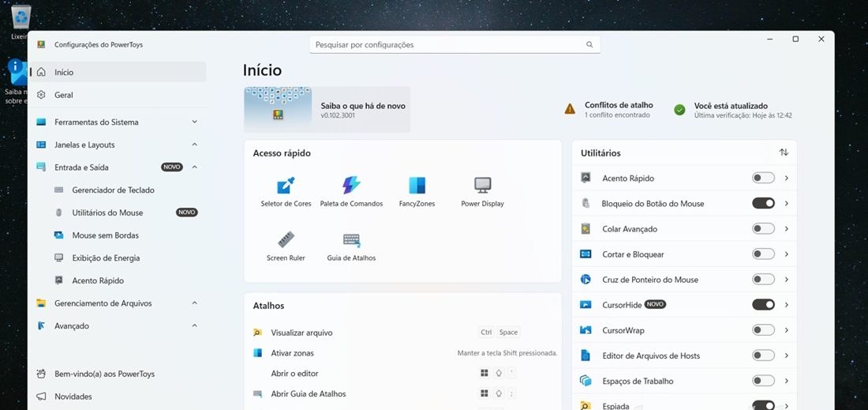Disable the Bloqueio do Botão do Mouse toggle

(763, 203)
